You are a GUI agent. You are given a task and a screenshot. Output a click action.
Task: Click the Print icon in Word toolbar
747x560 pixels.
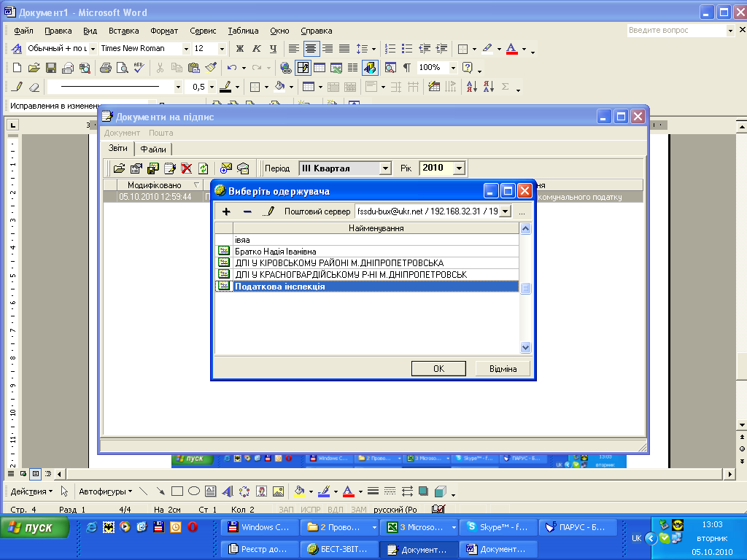coord(105,68)
